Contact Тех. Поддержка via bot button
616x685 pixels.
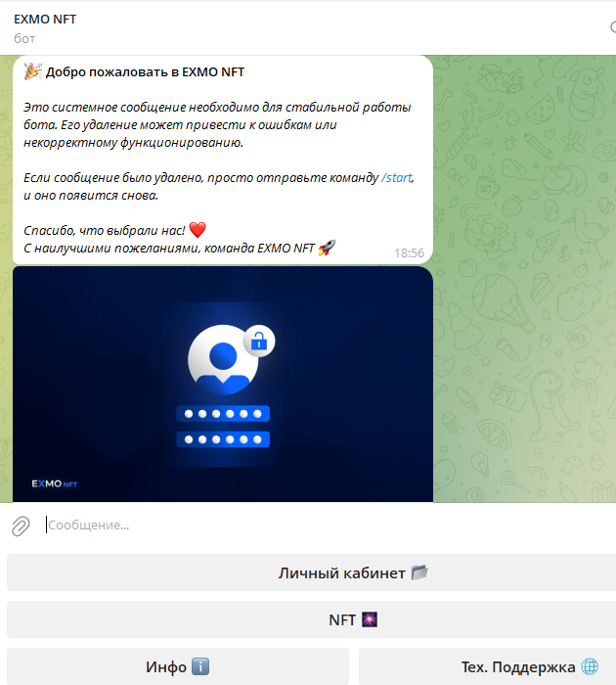pos(487,666)
